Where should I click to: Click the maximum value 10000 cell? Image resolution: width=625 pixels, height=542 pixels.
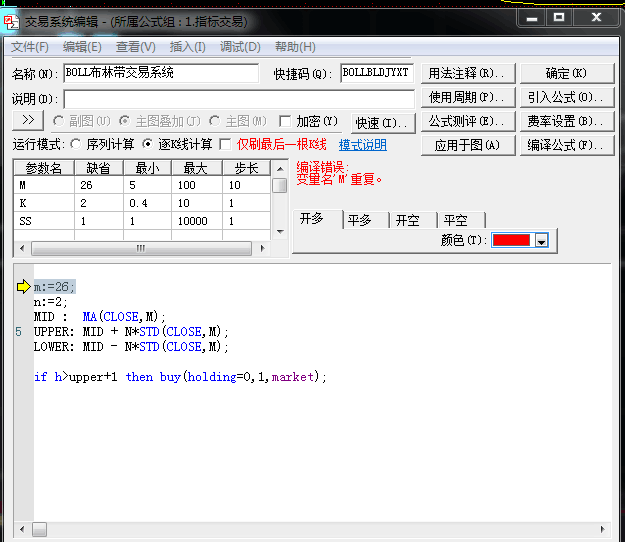pos(197,221)
